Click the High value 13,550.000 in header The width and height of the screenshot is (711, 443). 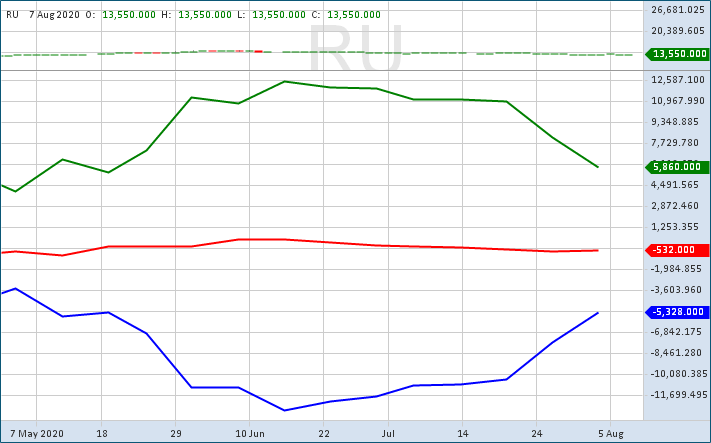pyautogui.click(x=205, y=15)
